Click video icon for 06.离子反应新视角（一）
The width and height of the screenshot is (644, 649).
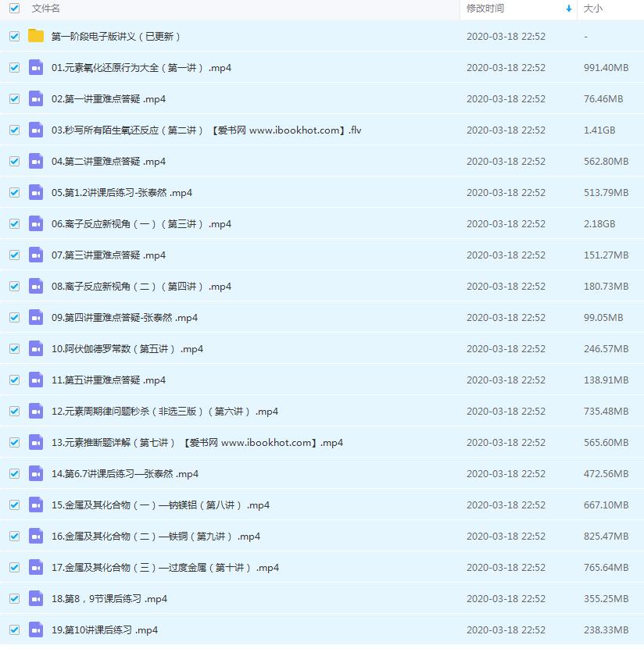click(x=36, y=223)
